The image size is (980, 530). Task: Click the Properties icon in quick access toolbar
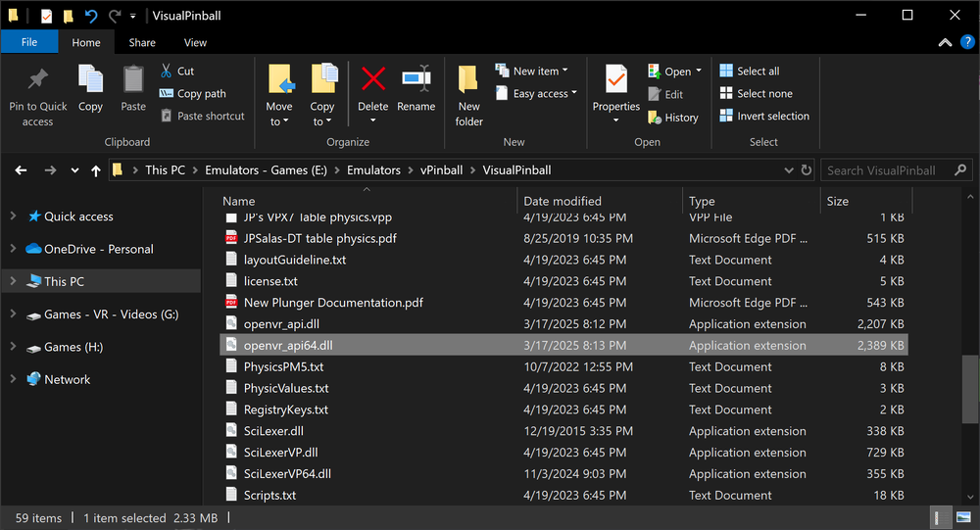[46, 16]
